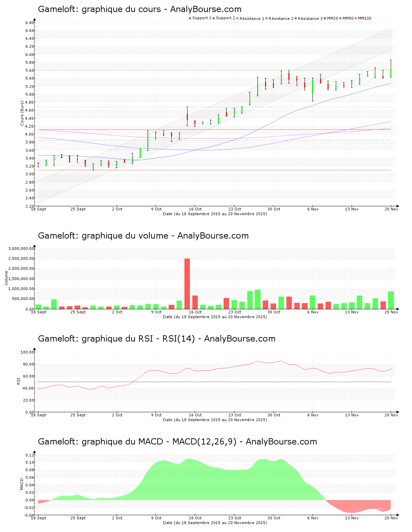The height and width of the screenshot is (532, 412).
Task: Click the 'Gameloft: graphique du cours' title
Action: click(99, 9)
